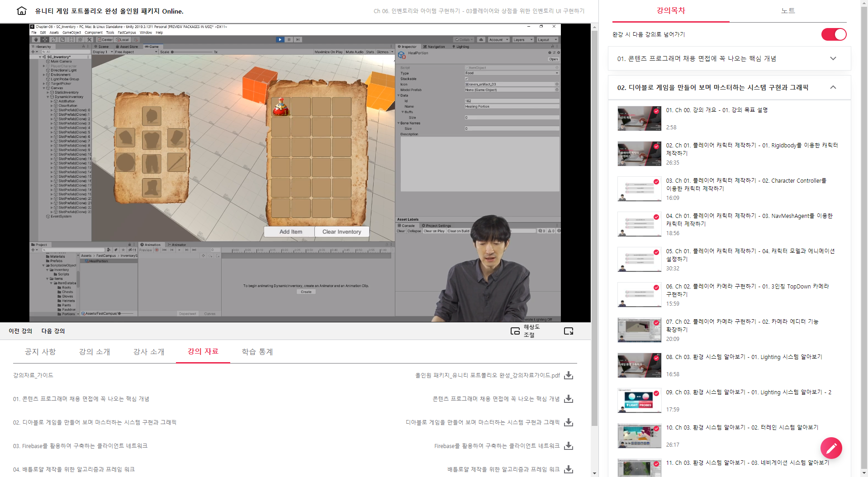Expand section 01 콘텐츠 프로그래머 chevron
Image resolution: width=868 pixels, height=477 pixels.
pos(833,58)
